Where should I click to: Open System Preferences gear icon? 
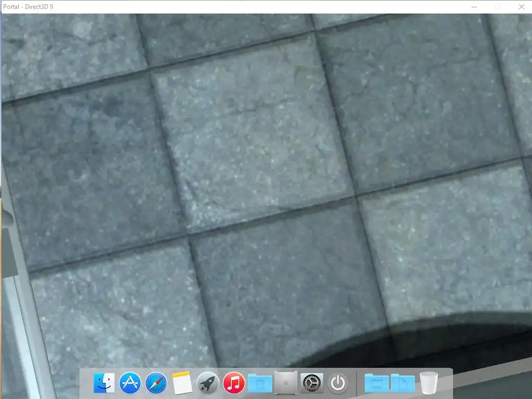pos(312,383)
